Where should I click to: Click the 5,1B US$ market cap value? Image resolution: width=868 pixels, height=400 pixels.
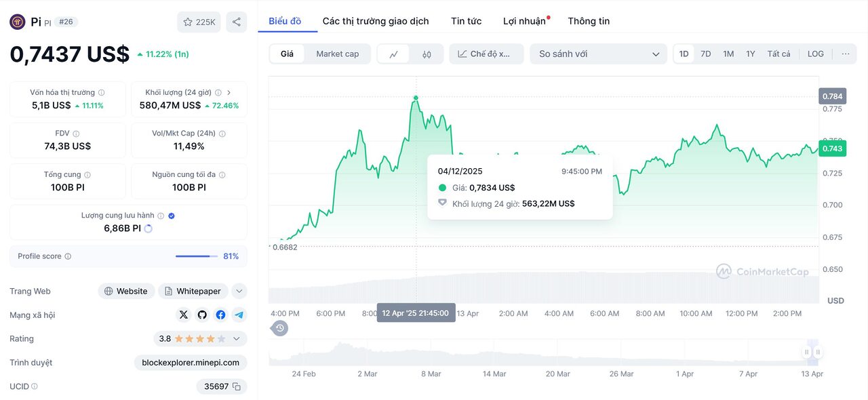click(52, 105)
